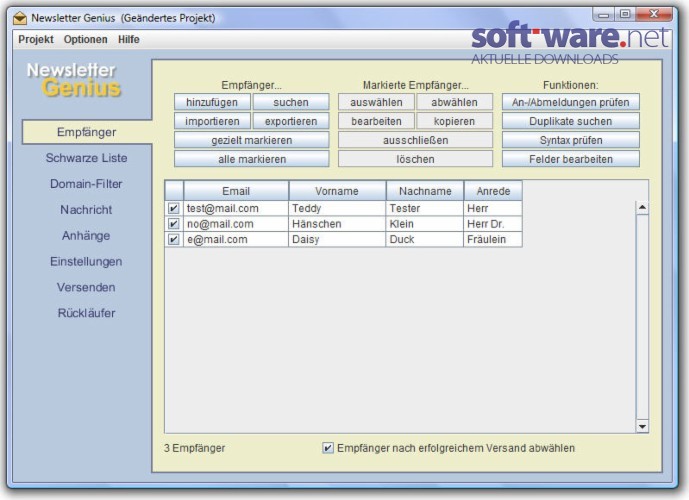Image resolution: width=689 pixels, height=500 pixels.
Task: Click the Anrede cell 'Fräulein'
Action: click(493, 239)
